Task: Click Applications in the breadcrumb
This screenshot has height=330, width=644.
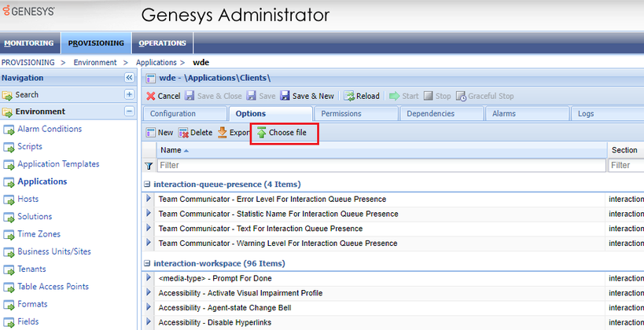Action: click(156, 62)
